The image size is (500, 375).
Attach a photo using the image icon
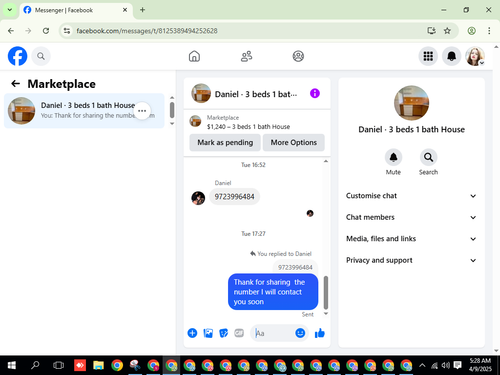tap(208, 333)
